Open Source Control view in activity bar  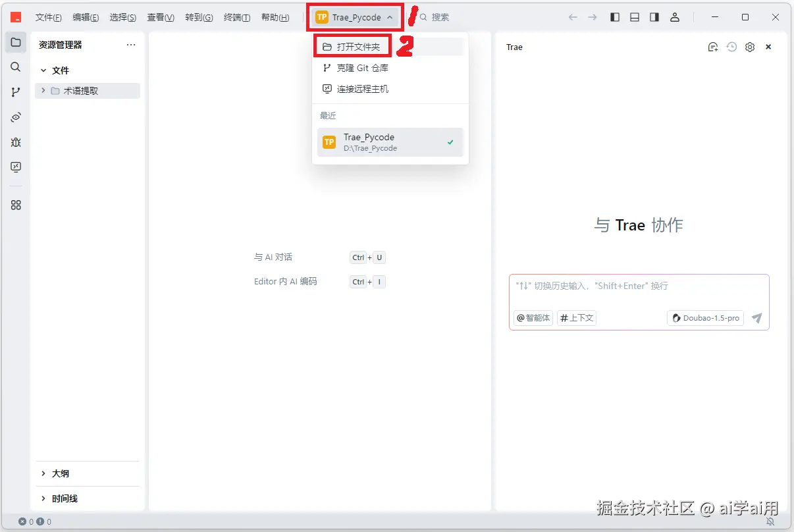pyautogui.click(x=16, y=92)
